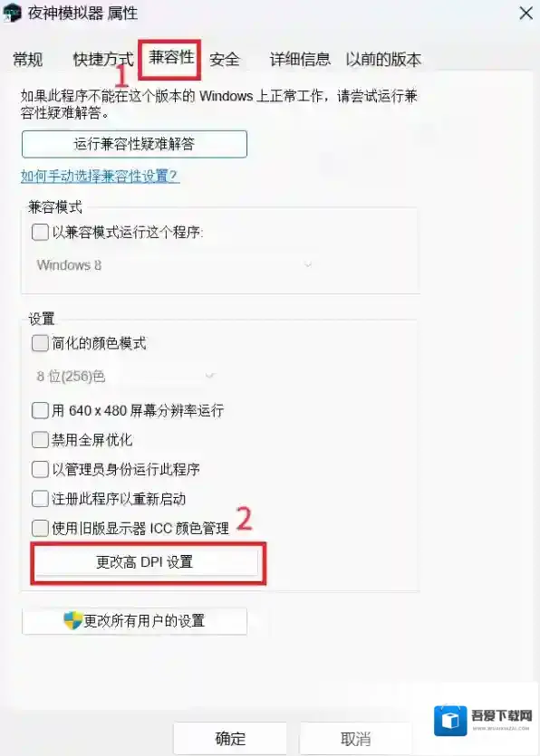The image size is (540, 756).
Task: Select the 兼容性 tab
Action: pos(171,58)
